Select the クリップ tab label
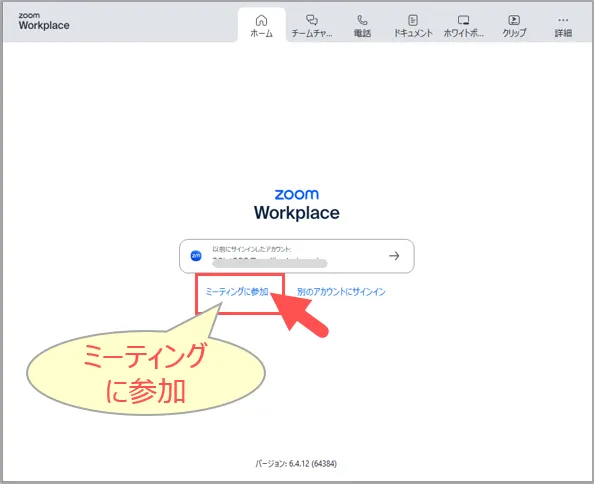This screenshot has height=484, width=594. click(514, 33)
